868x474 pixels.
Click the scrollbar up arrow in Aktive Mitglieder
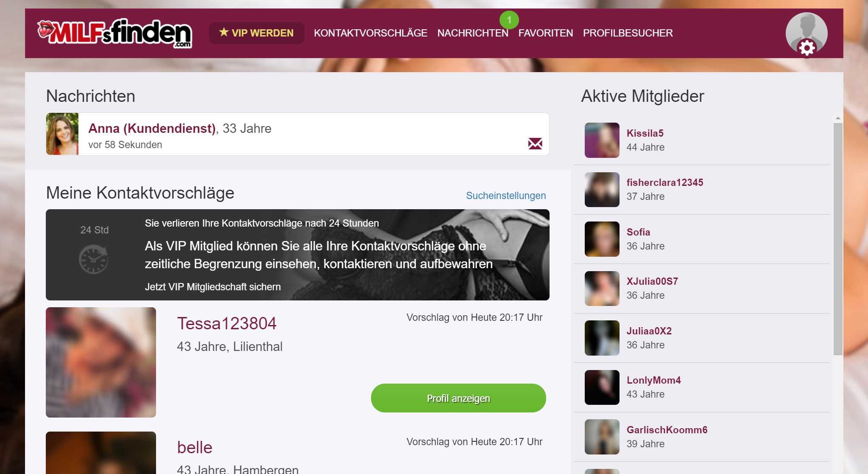click(x=838, y=118)
